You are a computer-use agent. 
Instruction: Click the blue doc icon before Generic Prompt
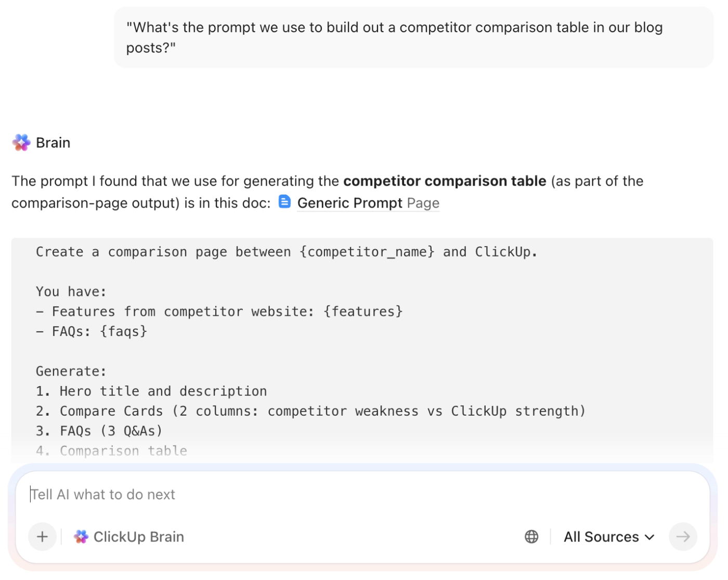click(284, 202)
